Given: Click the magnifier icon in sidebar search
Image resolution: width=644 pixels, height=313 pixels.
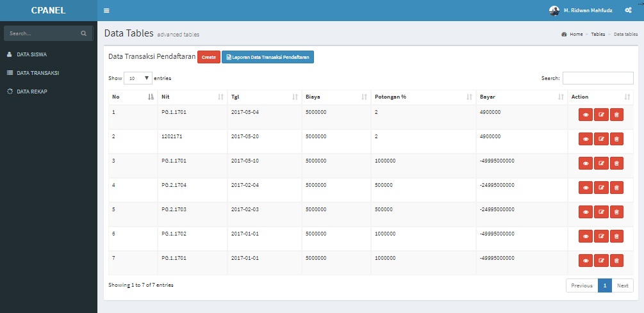Looking at the screenshot, I should (84, 34).
